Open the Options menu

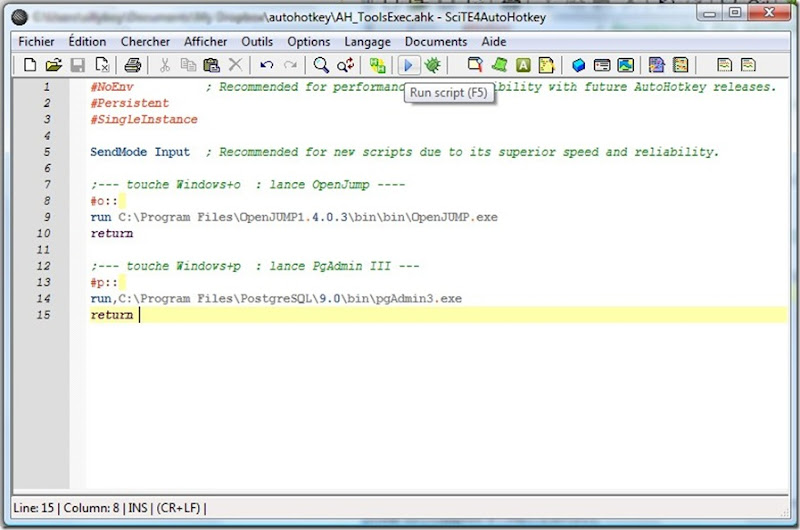[309, 42]
